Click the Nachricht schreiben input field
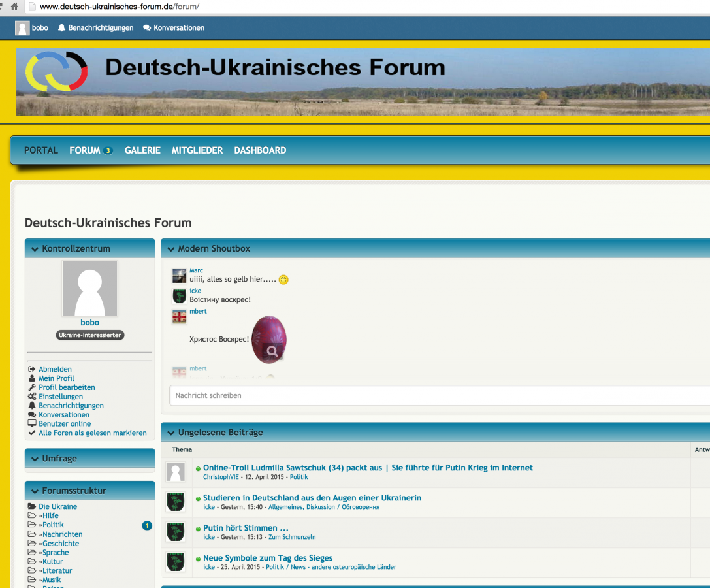This screenshot has height=588, width=710. point(440,395)
